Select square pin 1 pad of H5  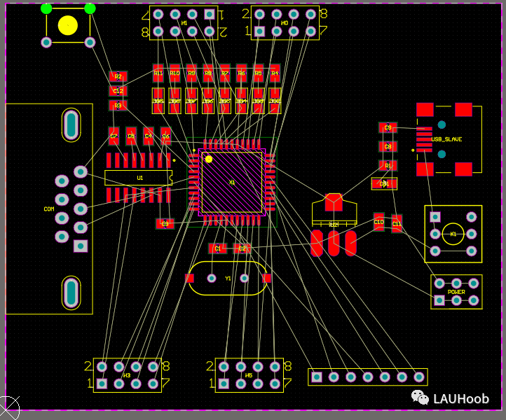pos(224,384)
